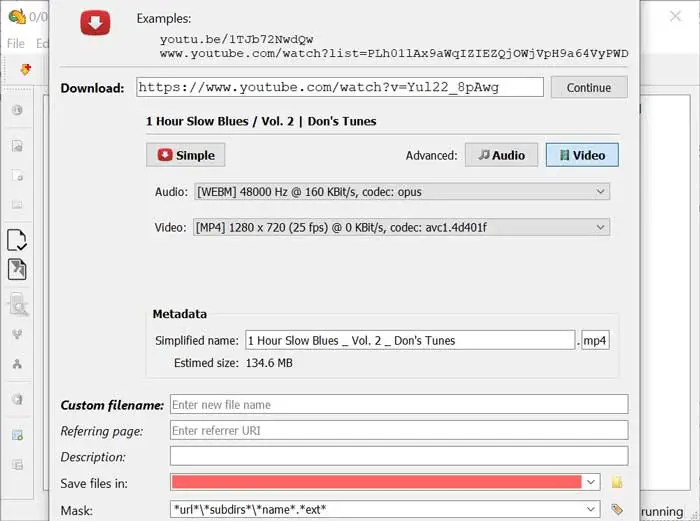Click the www.youtube.com playlist example URL

[x=394, y=54]
